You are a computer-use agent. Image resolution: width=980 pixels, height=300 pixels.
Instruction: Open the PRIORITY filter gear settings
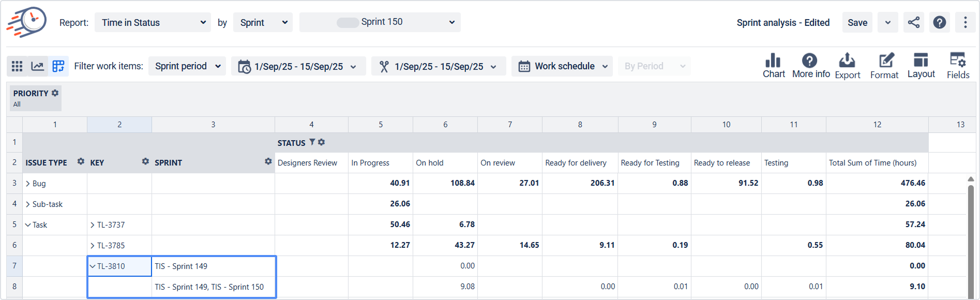pyautogui.click(x=55, y=93)
